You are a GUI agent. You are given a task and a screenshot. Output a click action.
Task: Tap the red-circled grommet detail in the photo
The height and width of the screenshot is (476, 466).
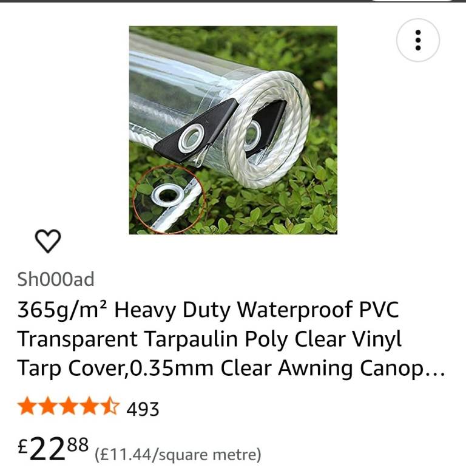tap(169, 200)
